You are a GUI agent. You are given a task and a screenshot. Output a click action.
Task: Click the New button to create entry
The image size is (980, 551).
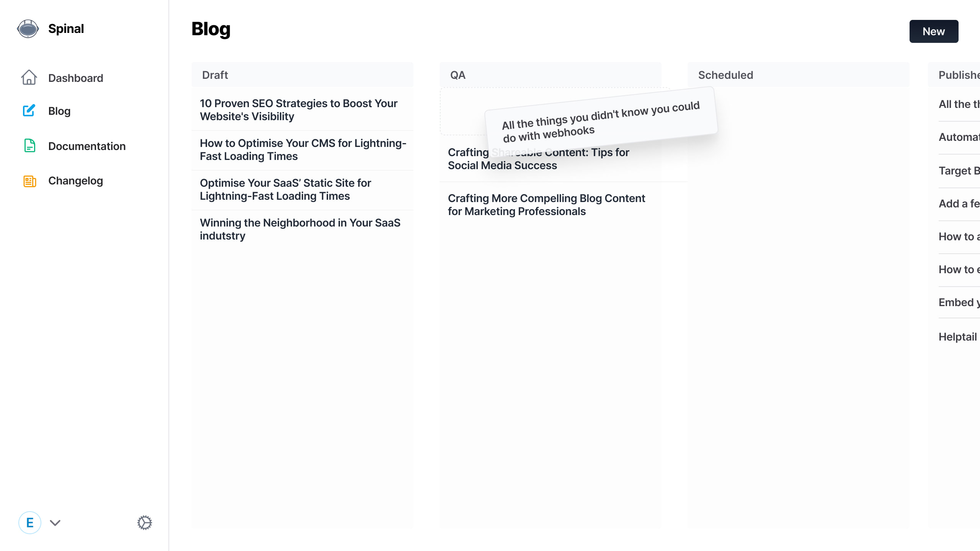pyautogui.click(x=934, y=31)
